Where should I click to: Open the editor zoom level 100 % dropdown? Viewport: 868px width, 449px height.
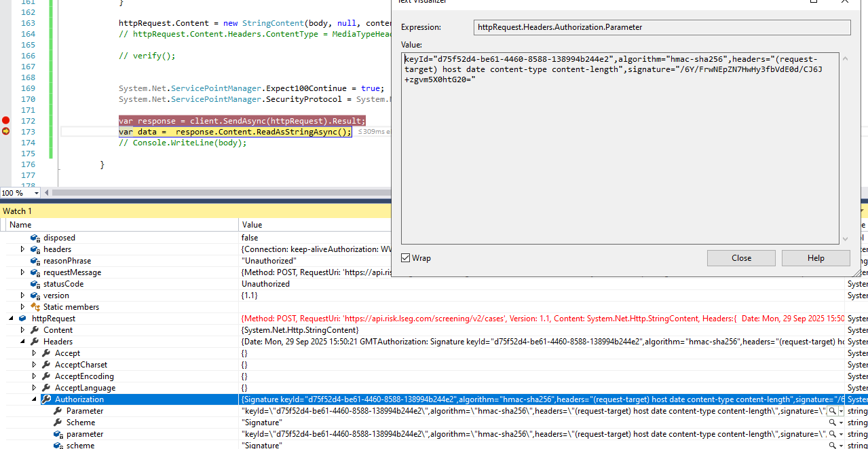tap(37, 193)
